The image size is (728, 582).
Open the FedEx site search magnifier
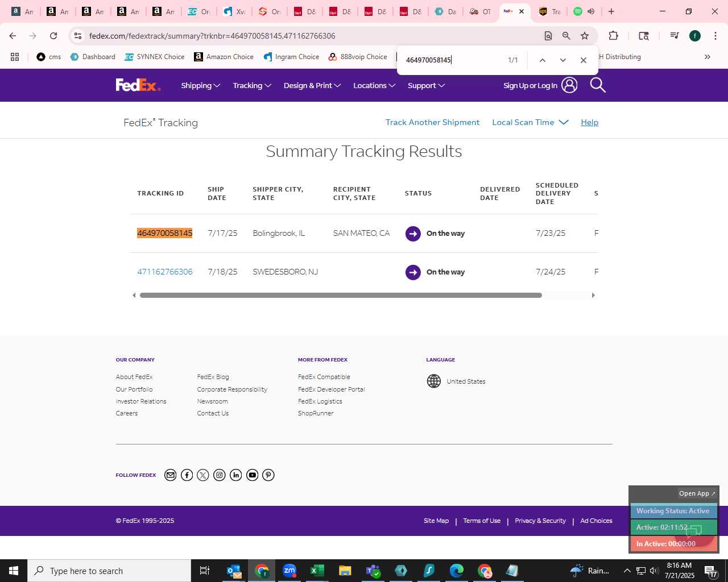(x=598, y=85)
